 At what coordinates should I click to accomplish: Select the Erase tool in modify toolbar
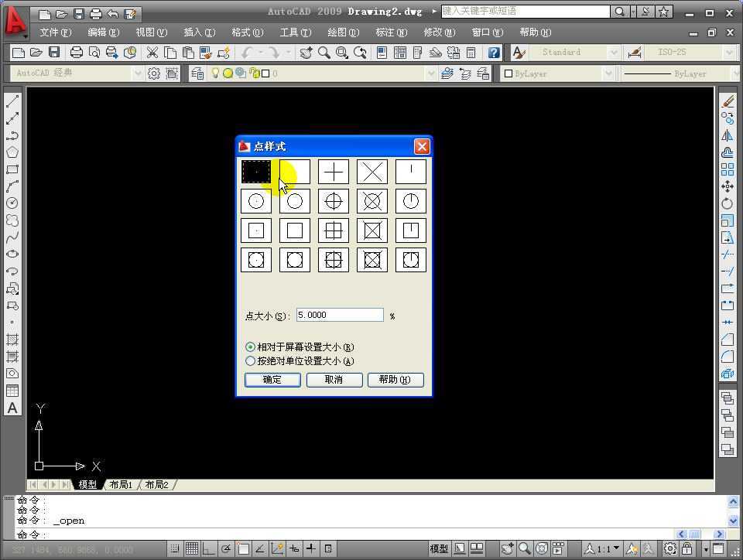tap(728, 101)
